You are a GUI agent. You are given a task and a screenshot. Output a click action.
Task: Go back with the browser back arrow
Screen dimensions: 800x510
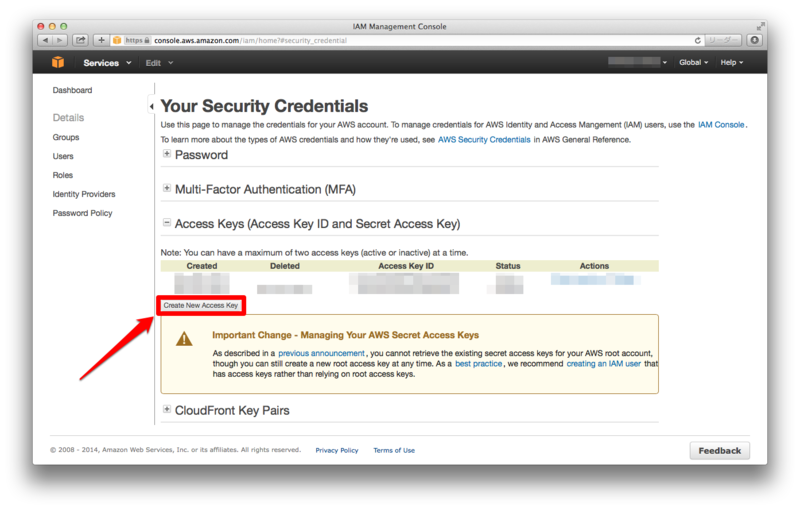pos(45,40)
